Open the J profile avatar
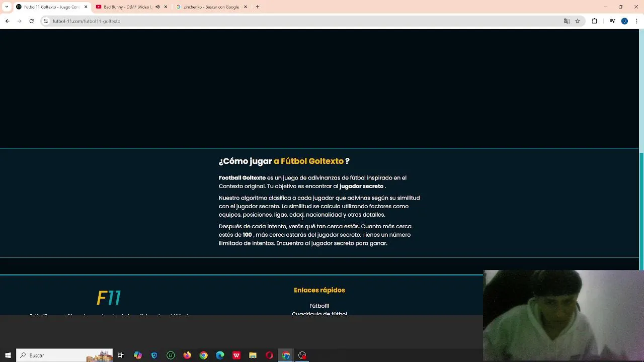This screenshot has width=644, height=362. [624, 21]
